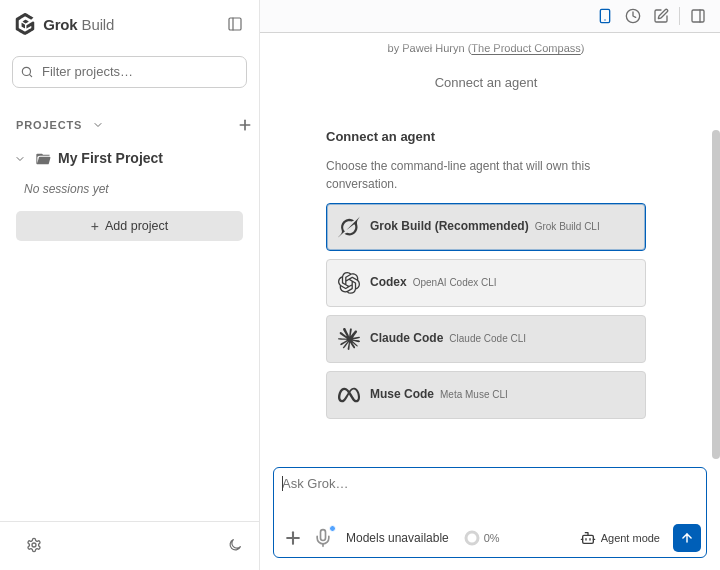This screenshot has height=570, width=720.
Task: Select Grok Build (Recommended) agent
Action: pyautogui.click(x=486, y=227)
